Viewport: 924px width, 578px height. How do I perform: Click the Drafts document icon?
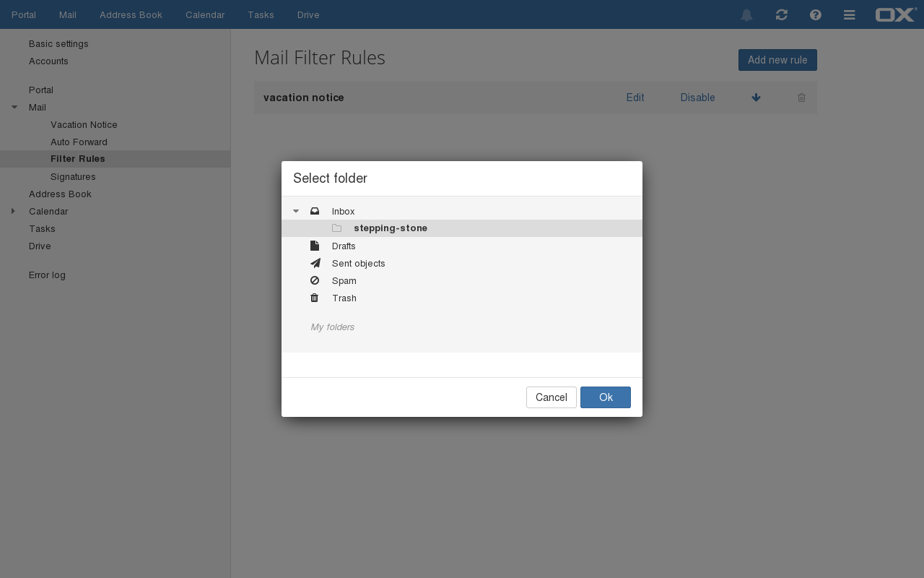tap(315, 246)
